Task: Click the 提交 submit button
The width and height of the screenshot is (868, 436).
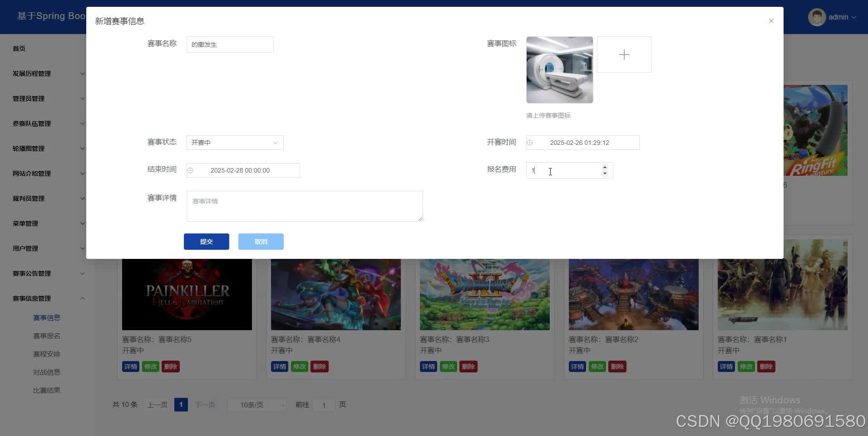Action: click(x=206, y=241)
